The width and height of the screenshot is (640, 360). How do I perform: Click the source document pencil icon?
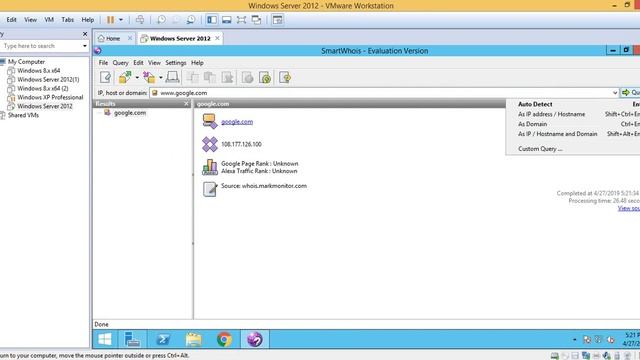pos(210,189)
